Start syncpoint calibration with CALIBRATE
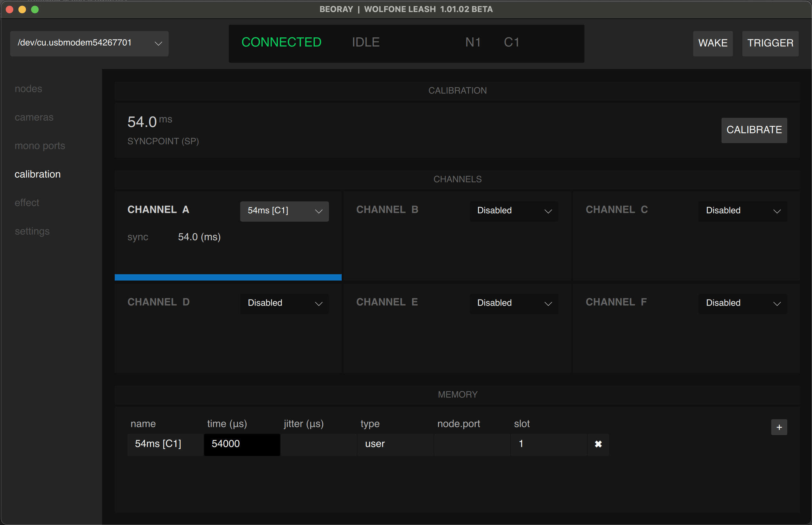The image size is (812, 525). pos(754,130)
